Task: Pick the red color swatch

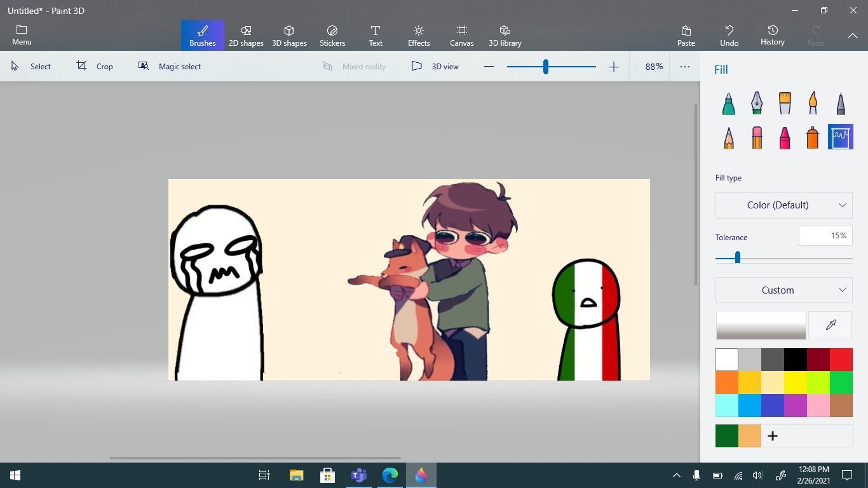Action: pyautogui.click(x=841, y=360)
